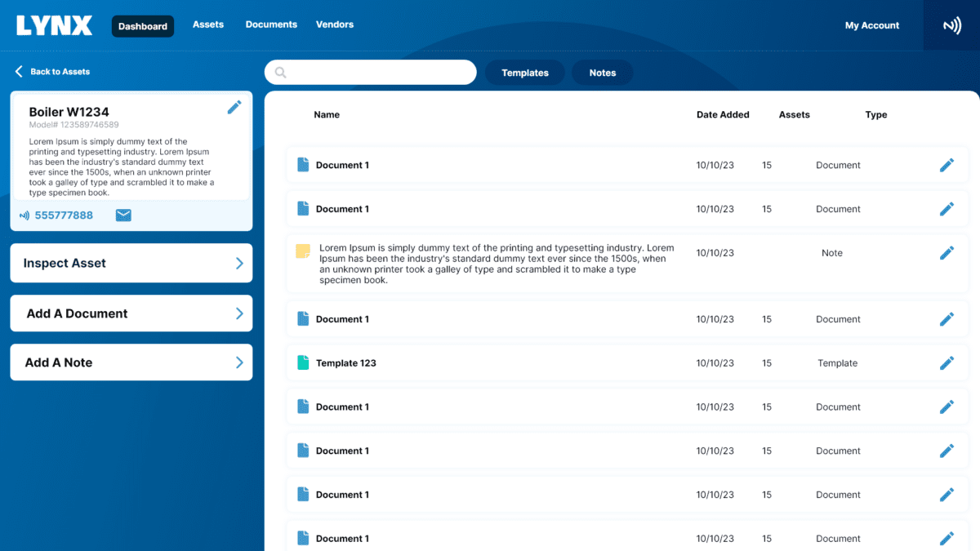Edit the Lorem Ipsum note pencil icon
The height and width of the screenshot is (551, 980).
coord(947,253)
